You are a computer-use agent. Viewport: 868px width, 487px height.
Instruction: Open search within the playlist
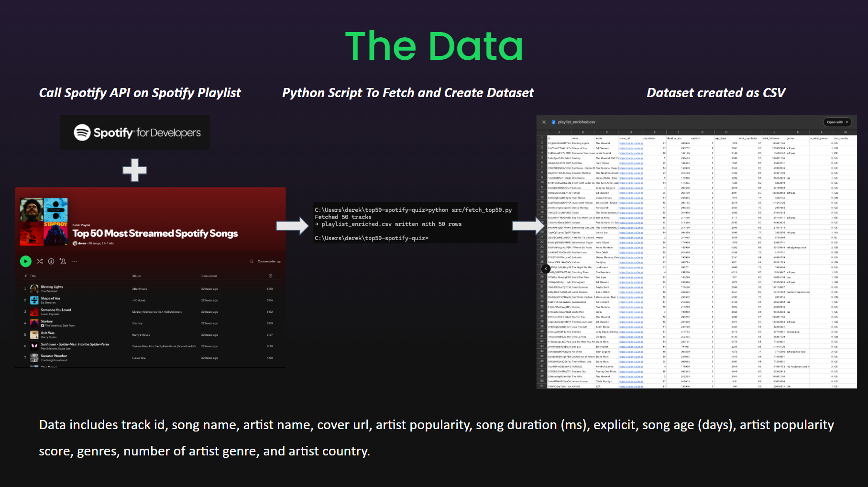(252, 261)
